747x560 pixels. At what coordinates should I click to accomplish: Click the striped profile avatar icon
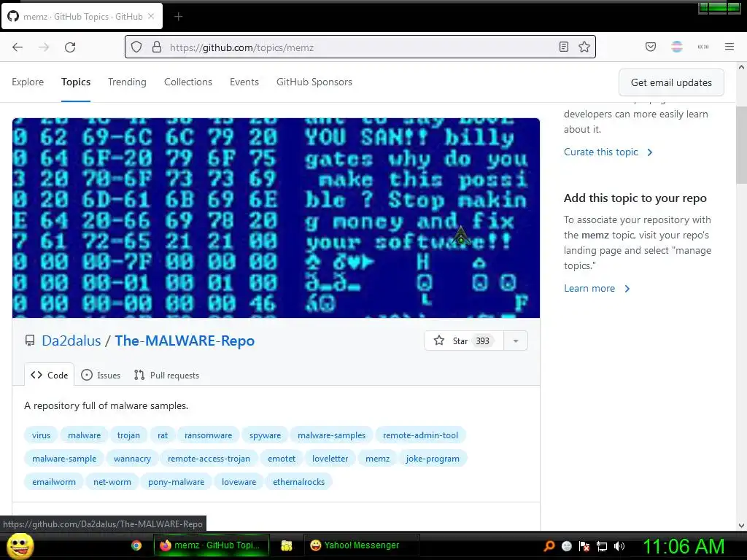pyautogui.click(x=677, y=47)
